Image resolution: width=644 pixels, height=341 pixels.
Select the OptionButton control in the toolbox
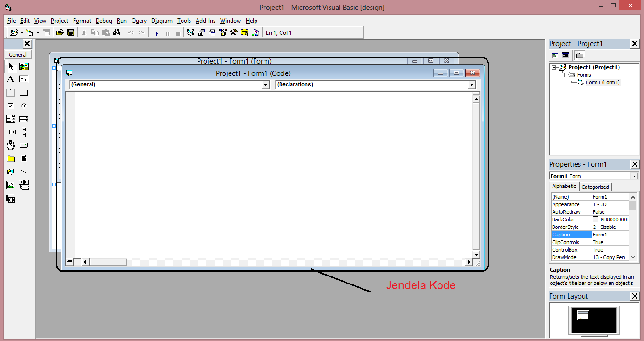pos(24,105)
